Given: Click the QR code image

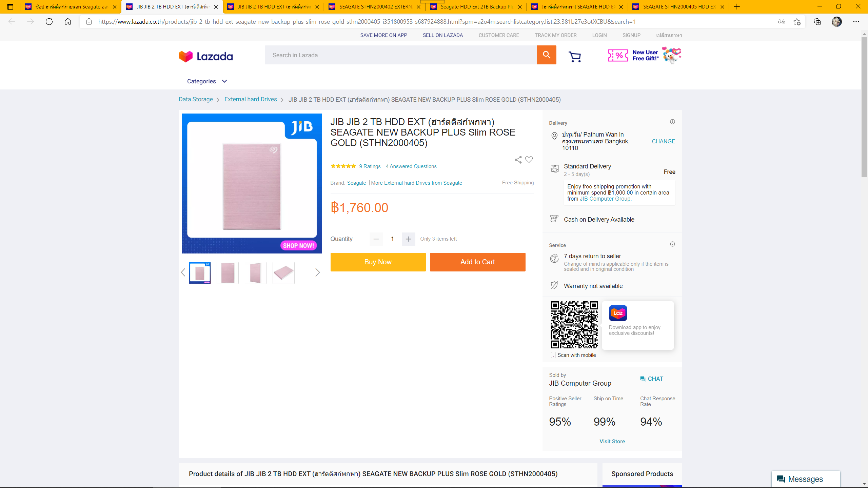Looking at the screenshot, I should 574,325.
